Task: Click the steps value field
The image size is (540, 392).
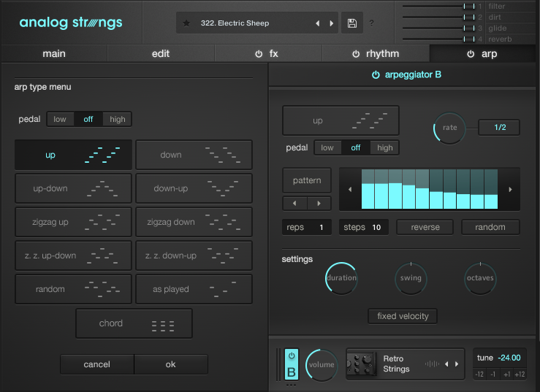Action: [364, 227]
